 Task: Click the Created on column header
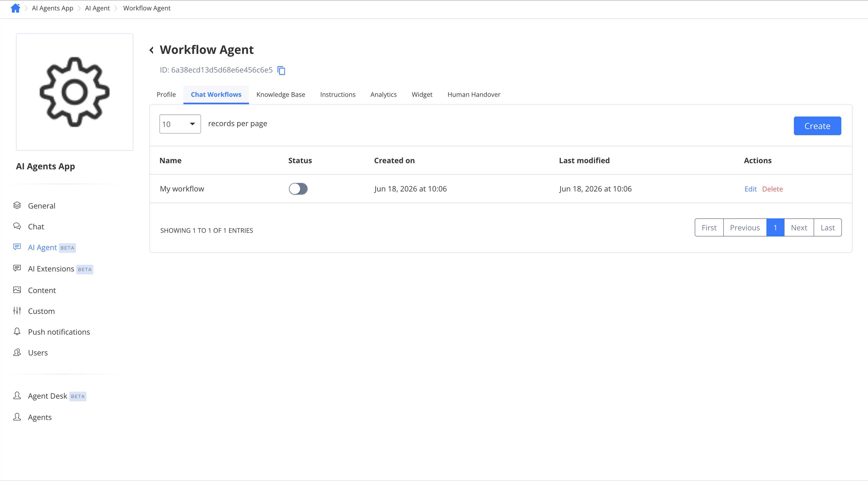pos(394,161)
